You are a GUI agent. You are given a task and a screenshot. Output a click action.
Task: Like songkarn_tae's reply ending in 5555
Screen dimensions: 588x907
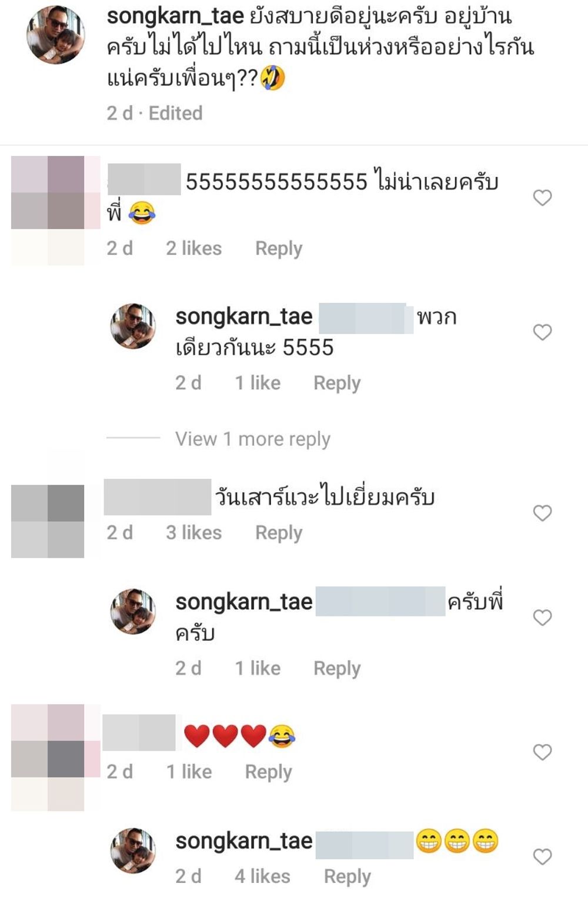542,332
